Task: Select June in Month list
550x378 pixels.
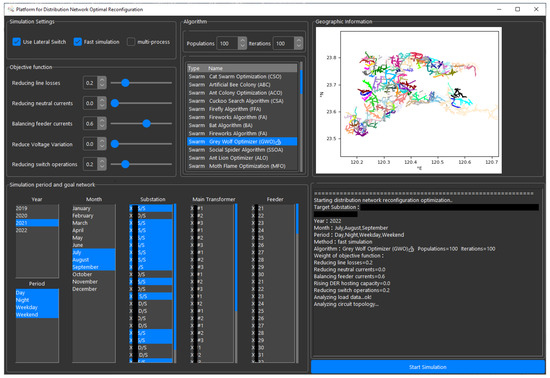Action: [93, 245]
